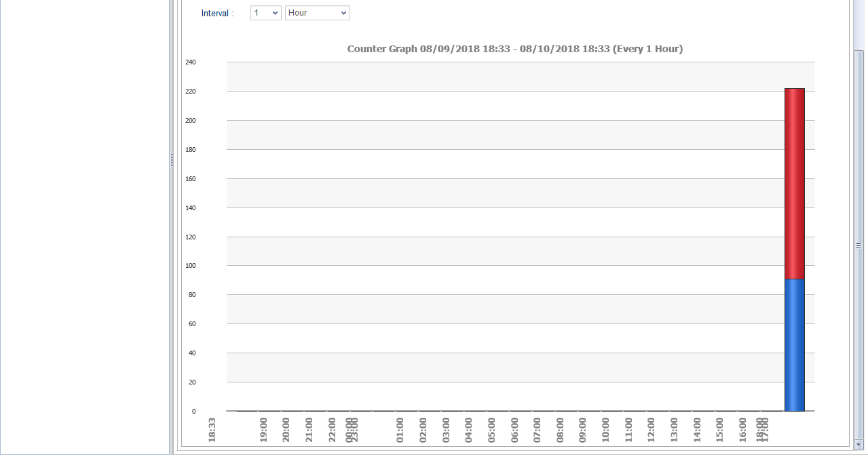Click the 200 y-axis value label
The width and height of the screenshot is (868, 455).
(190, 121)
